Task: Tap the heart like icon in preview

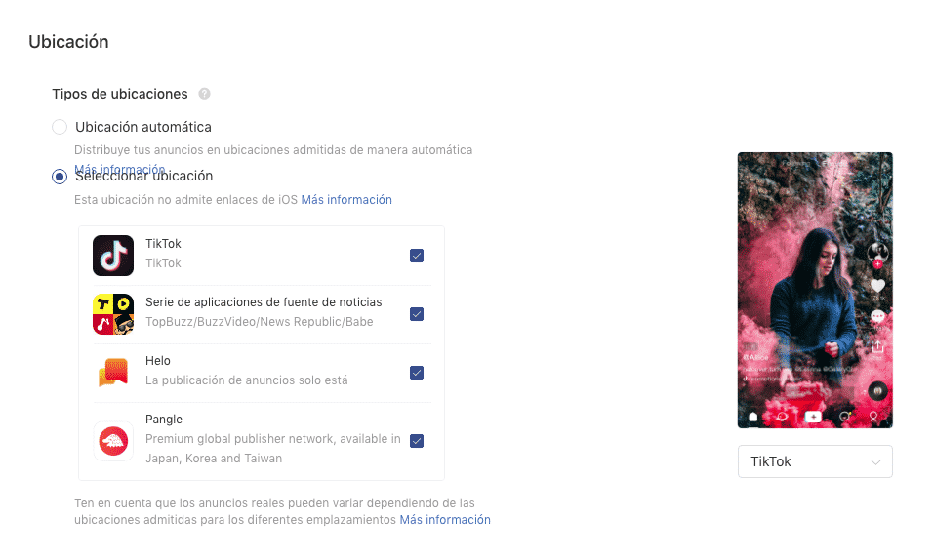Action: 877,286
